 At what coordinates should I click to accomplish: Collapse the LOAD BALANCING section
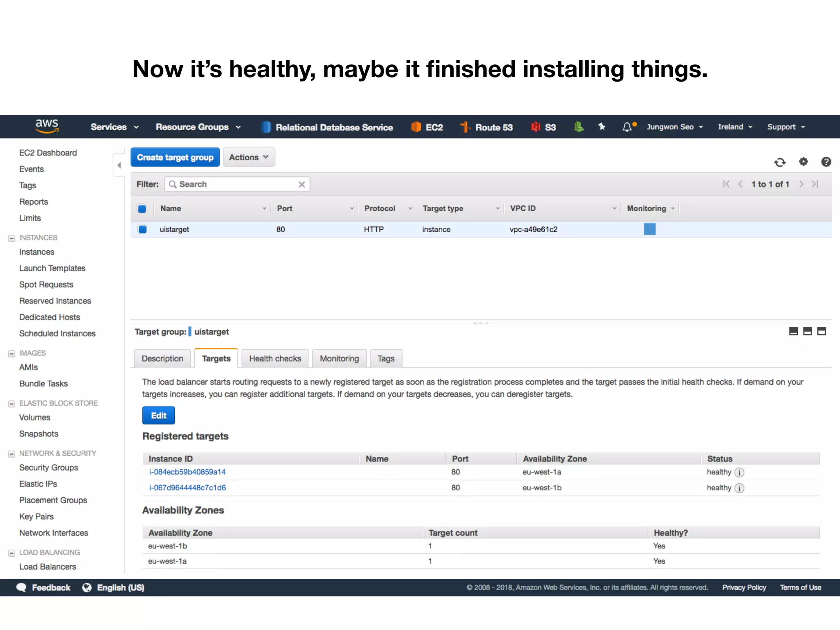point(12,553)
